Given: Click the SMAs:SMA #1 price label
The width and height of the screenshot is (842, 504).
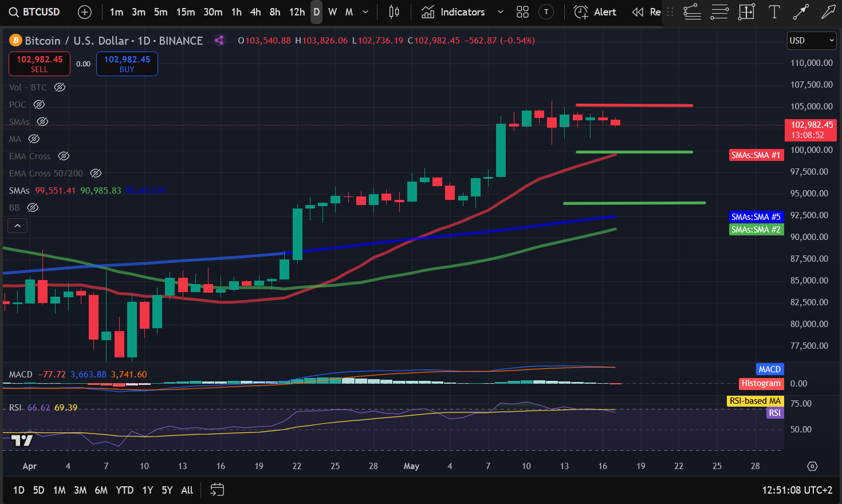Looking at the screenshot, I should [756, 155].
